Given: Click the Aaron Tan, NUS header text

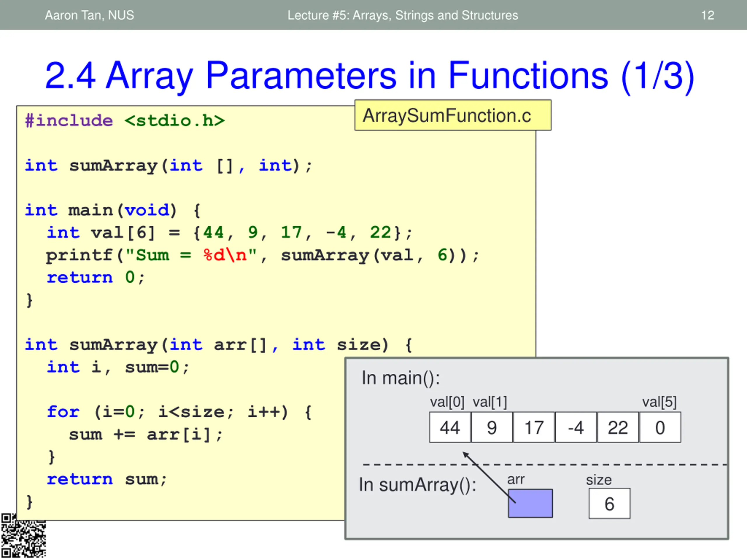Looking at the screenshot, I should point(90,15).
